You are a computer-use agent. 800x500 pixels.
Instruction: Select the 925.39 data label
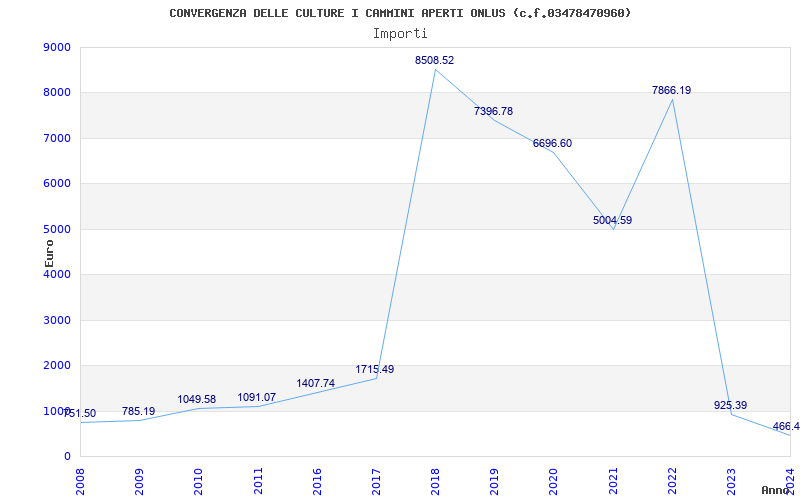coord(730,405)
